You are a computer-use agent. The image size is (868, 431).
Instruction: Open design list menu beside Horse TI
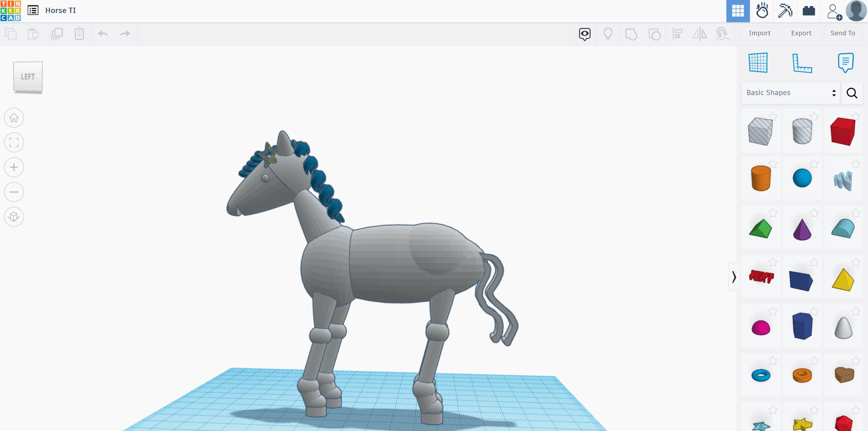(33, 10)
